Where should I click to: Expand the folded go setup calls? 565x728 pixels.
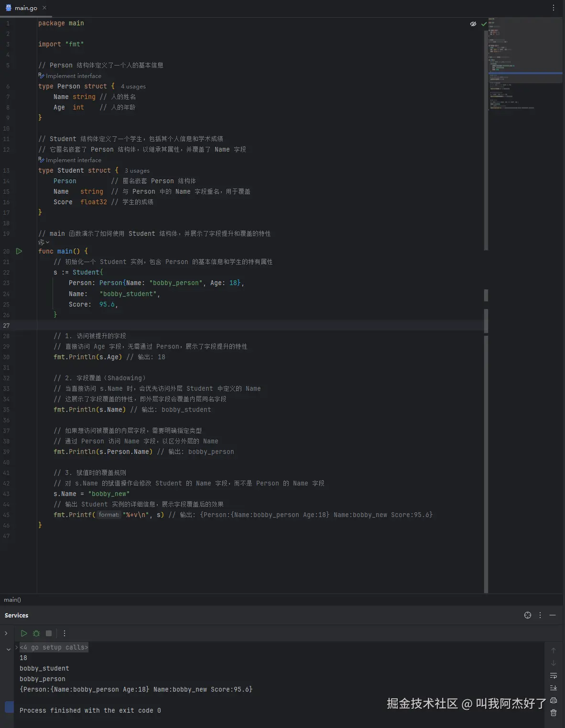coord(54,647)
